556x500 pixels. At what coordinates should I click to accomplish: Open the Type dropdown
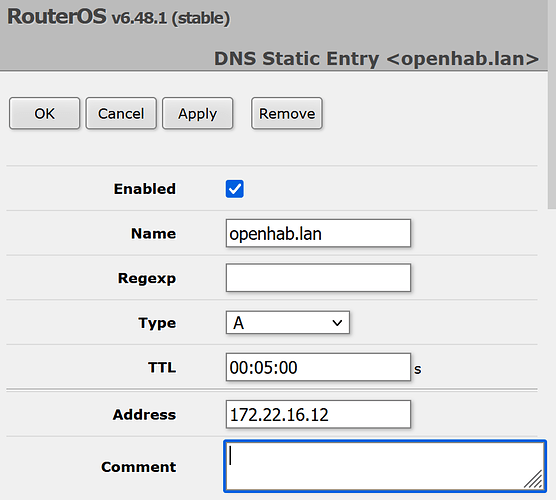pyautogui.click(x=288, y=323)
